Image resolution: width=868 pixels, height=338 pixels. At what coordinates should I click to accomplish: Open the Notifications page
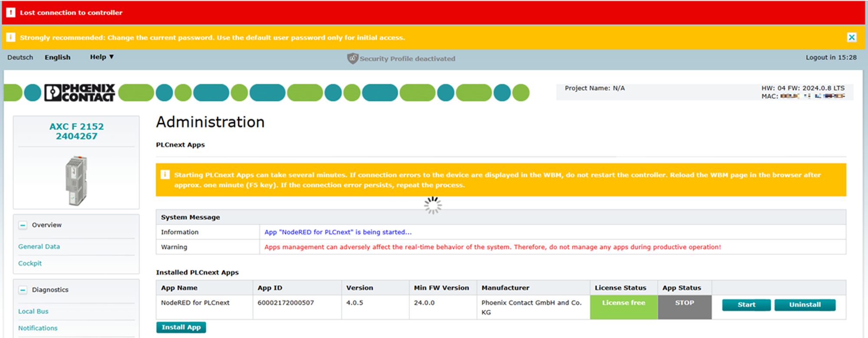tap(38, 328)
